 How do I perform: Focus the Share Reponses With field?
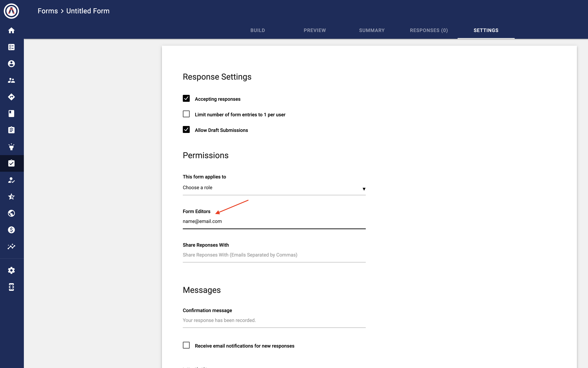[274, 255]
